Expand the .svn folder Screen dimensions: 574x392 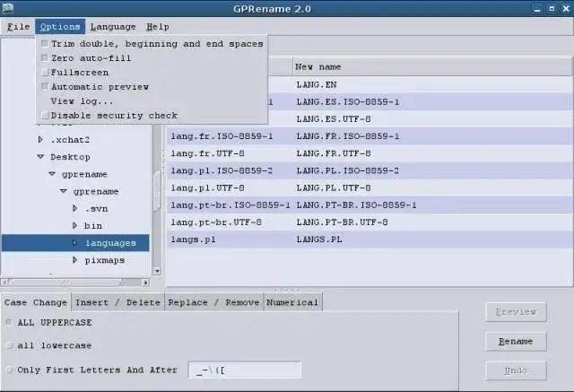(74, 208)
